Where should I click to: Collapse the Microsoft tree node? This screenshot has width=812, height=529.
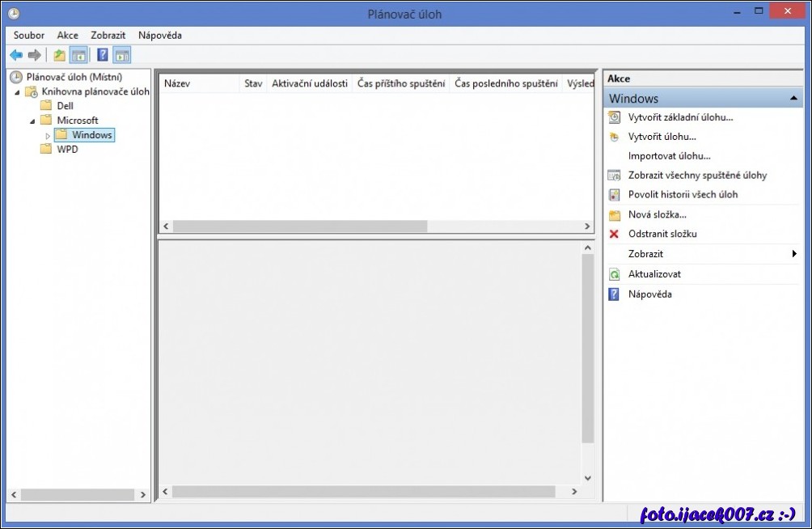[33, 121]
